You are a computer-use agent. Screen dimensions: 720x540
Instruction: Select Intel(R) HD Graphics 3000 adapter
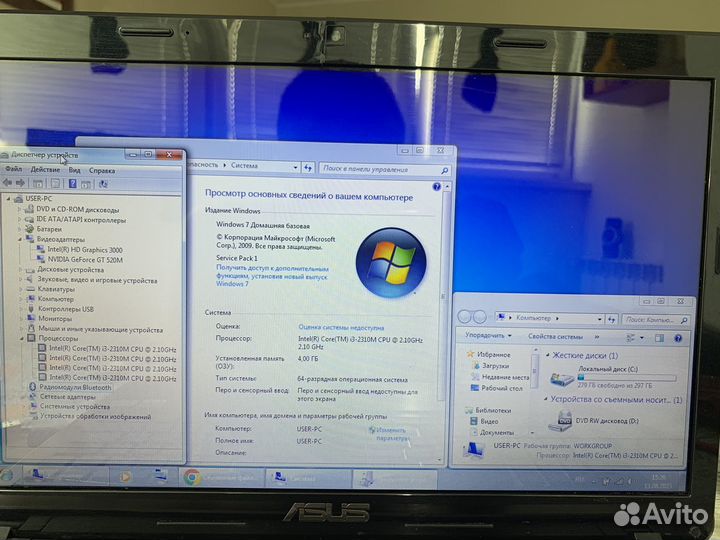point(85,250)
